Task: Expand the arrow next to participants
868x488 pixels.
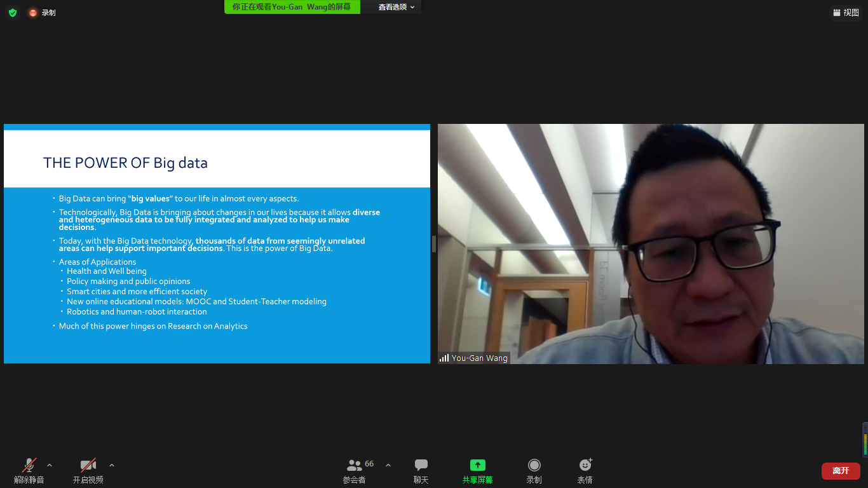Action: 388,465
